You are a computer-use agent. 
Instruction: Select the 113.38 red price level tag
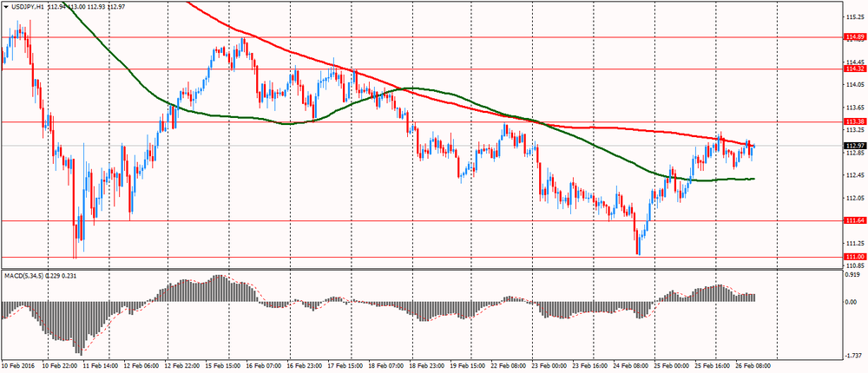tap(854, 121)
